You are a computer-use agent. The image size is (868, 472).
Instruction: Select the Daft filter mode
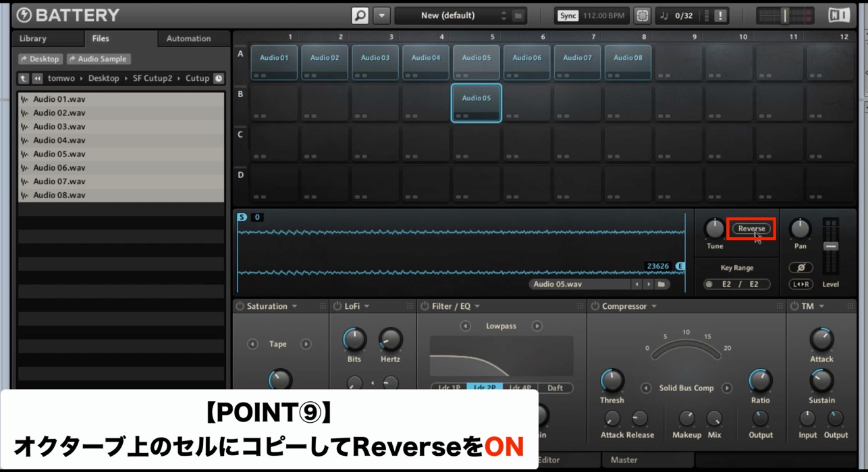555,388
